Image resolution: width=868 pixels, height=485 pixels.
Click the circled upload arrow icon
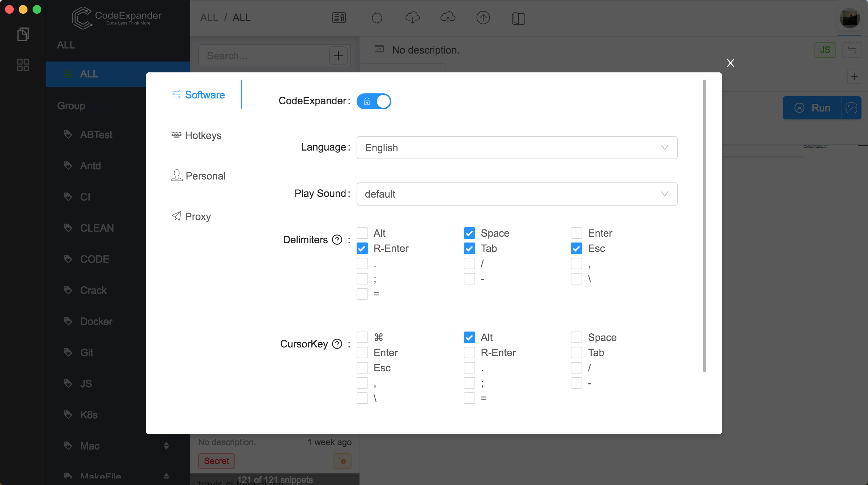coord(483,18)
